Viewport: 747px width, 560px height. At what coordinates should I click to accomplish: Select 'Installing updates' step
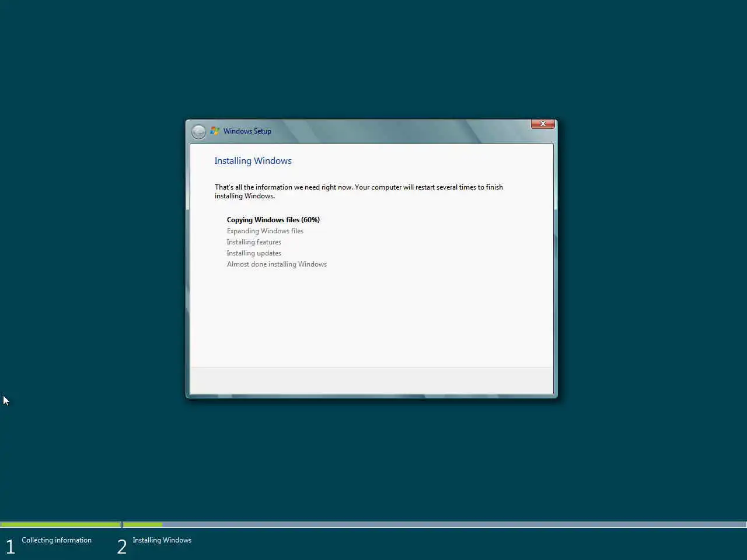(254, 253)
